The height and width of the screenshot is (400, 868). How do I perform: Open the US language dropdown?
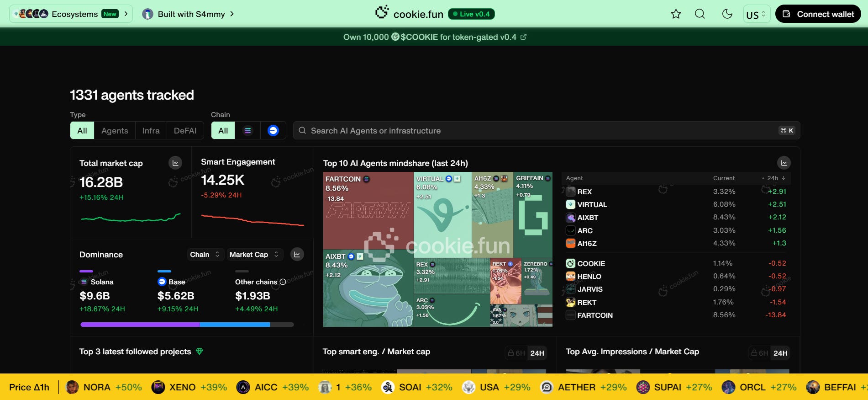[757, 14]
